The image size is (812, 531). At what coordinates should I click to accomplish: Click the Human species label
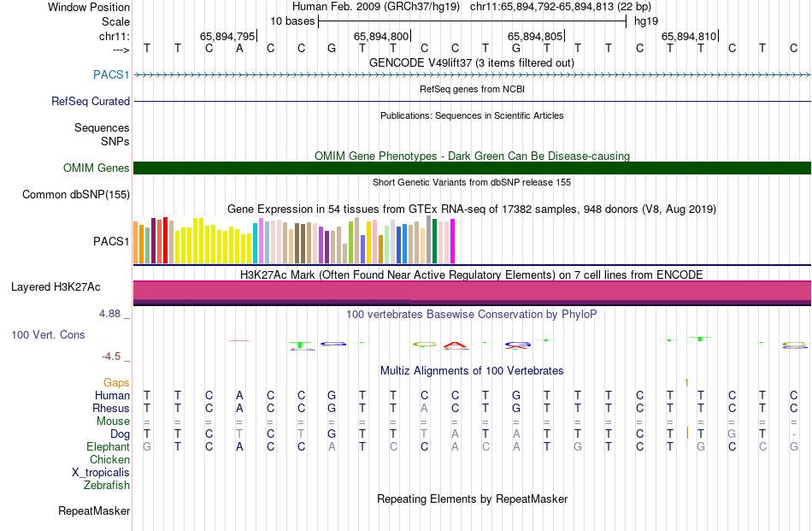pos(112,395)
